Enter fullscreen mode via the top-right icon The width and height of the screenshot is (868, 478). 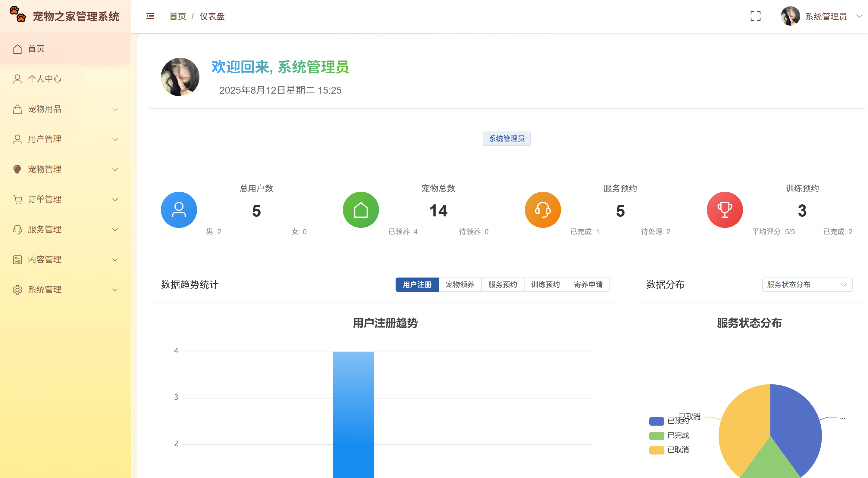click(755, 16)
